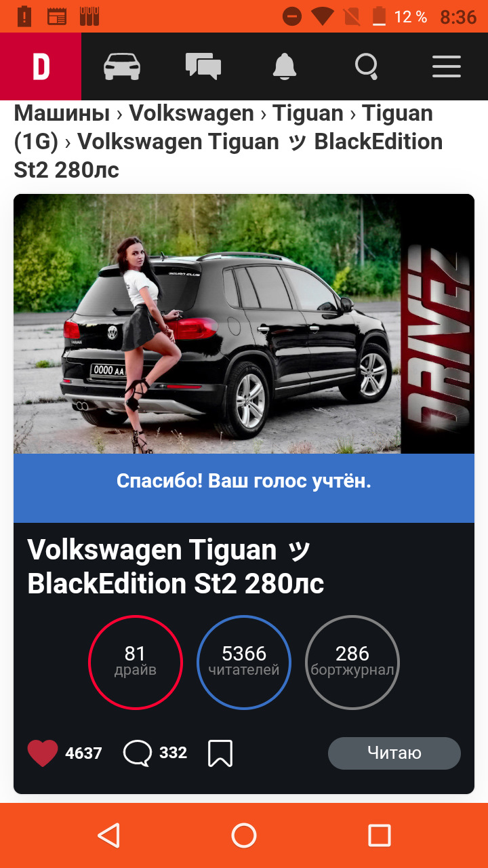Open the notifications bell
Screen dimensions: 488x868
point(285,66)
